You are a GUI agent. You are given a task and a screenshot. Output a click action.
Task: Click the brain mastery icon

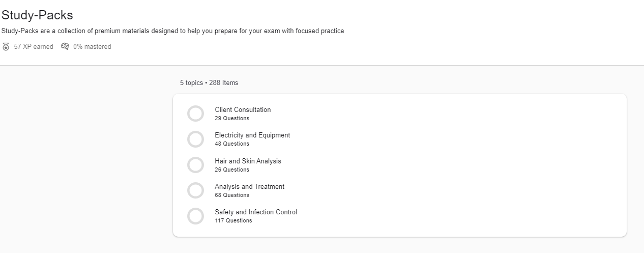coord(65,46)
